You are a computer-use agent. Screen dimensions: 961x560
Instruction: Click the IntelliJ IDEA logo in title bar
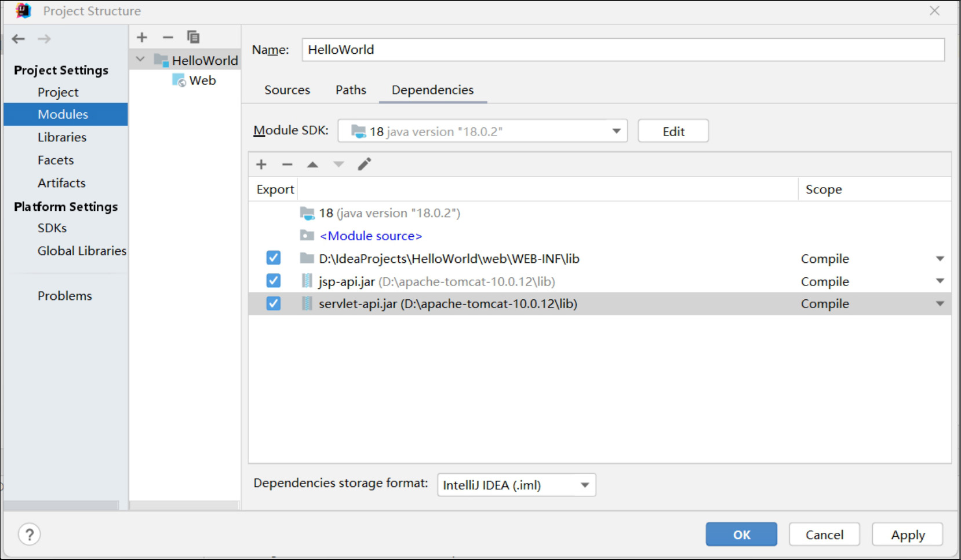[x=23, y=10]
